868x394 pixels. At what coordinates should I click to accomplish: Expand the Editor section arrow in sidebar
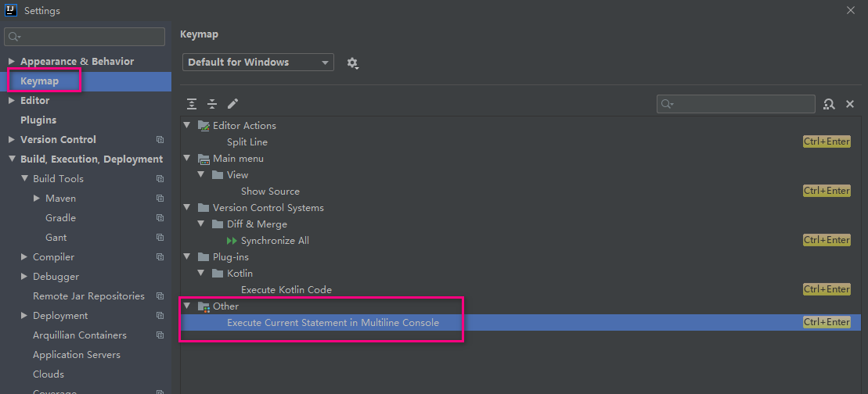tap(12, 101)
